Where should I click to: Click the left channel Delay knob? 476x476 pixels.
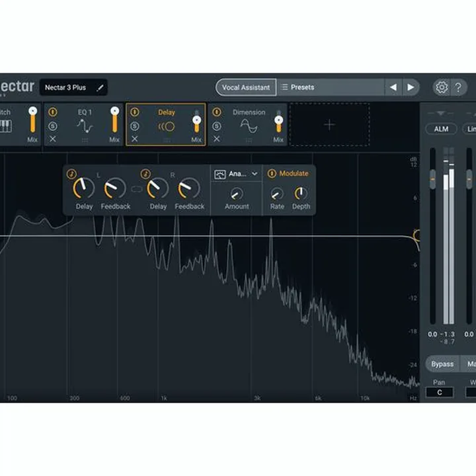[84, 188]
